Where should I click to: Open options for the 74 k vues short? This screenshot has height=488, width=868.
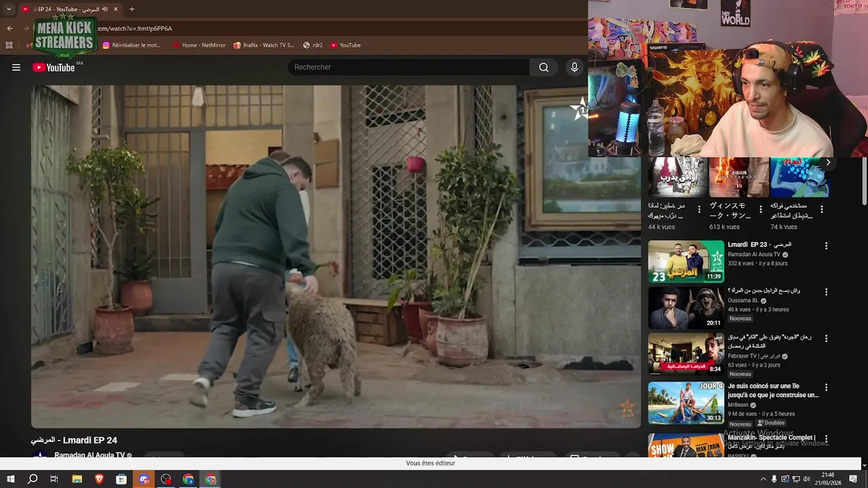[x=822, y=209]
